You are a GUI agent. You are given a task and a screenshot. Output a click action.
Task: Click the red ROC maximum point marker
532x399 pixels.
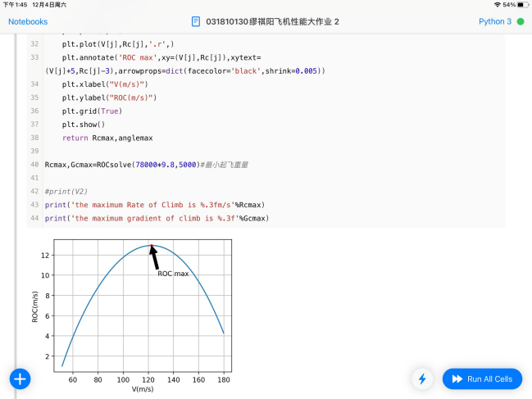point(152,245)
